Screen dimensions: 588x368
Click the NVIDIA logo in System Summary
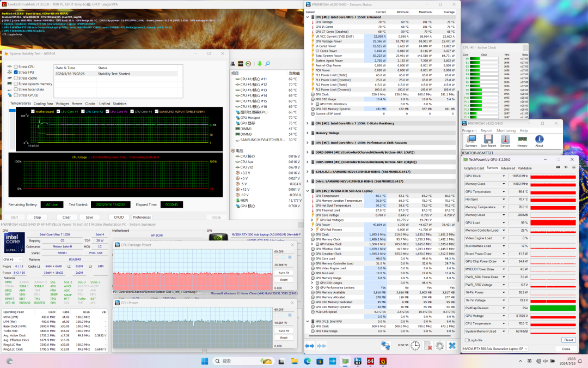click(218, 237)
